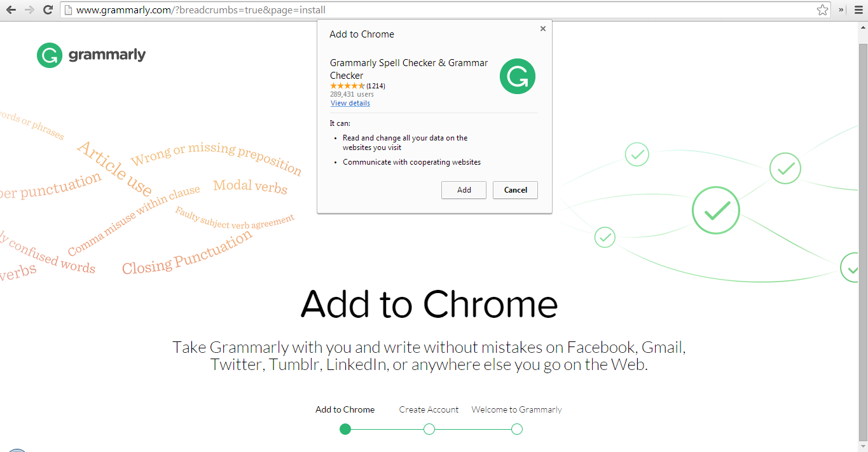Click the star rating in the dialog
868x452 pixels.
coord(347,86)
